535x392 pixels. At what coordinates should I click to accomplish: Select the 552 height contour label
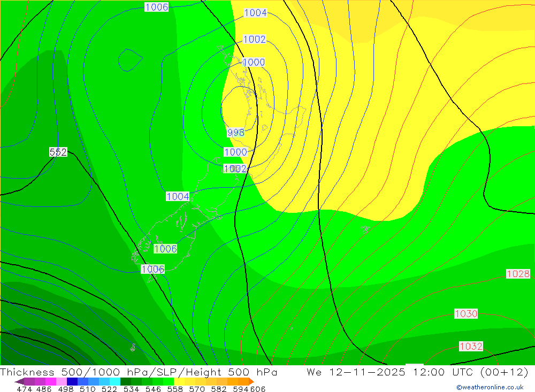click(58, 152)
